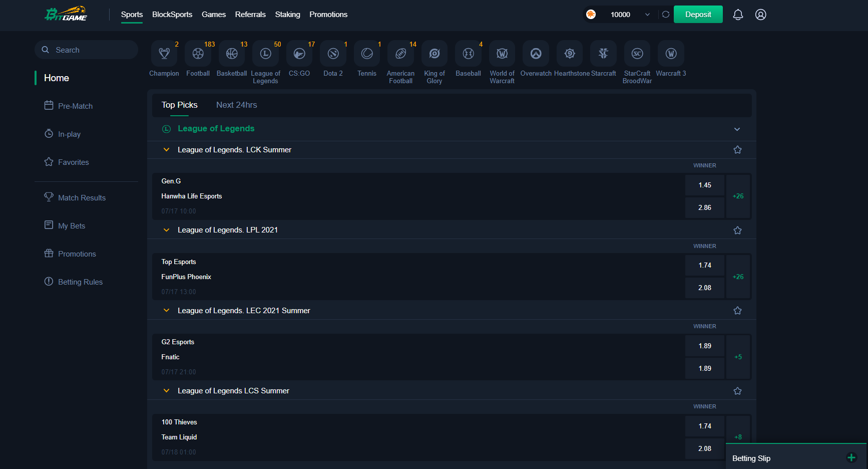The image size is (868, 469).
Task: Bet on Hanwha Life Esports at 2.86
Action: click(x=705, y=207)
